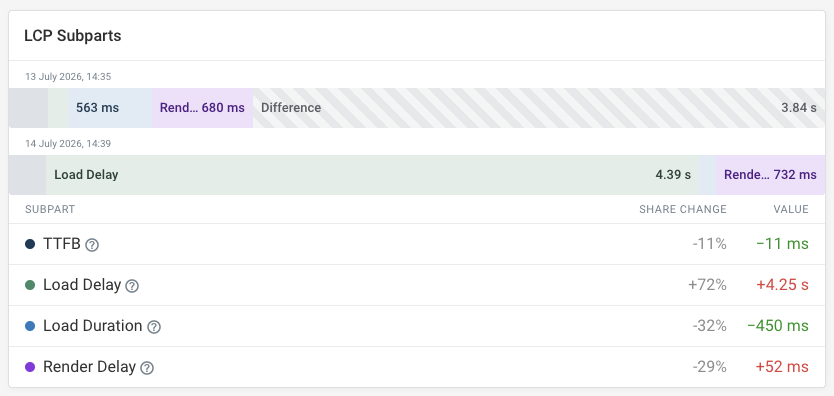834x396 pixels.
Task: Select the 4.39 s Load Delay bar
Action: pyautogui.click(x=372, y=175)
